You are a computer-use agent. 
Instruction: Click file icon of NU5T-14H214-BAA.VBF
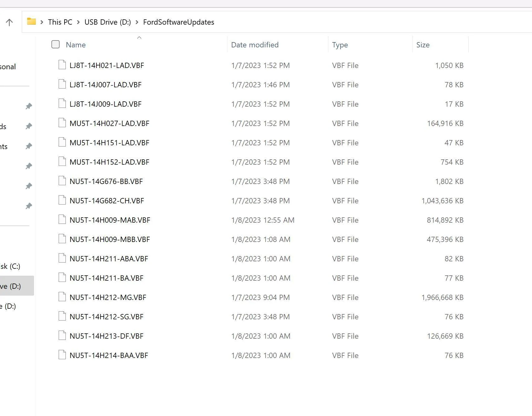coord(62,355)
